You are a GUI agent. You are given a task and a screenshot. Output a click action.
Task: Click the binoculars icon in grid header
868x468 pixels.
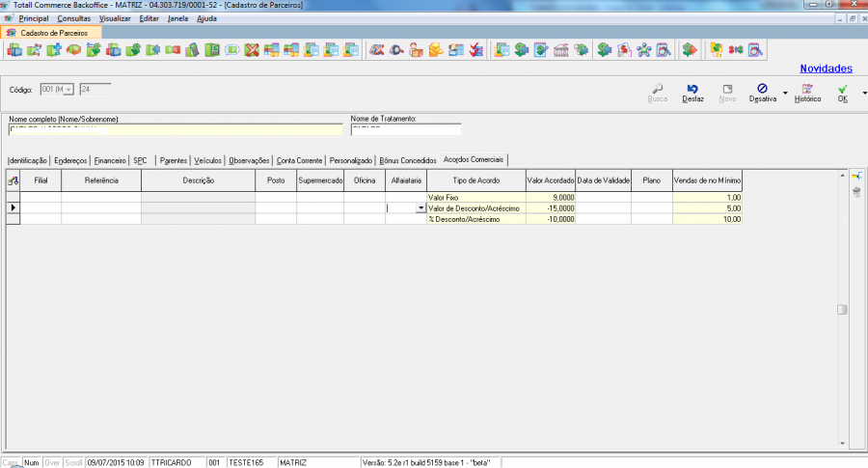click(x=13, y=180)
